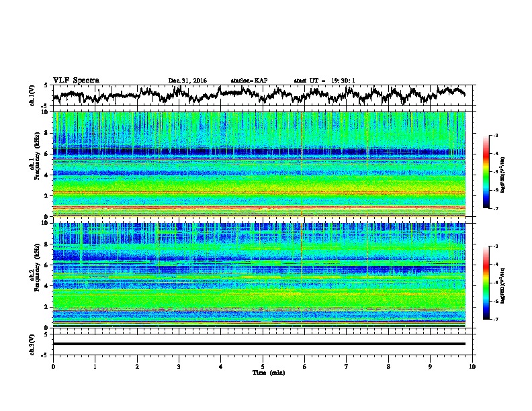Viewport: 532px width, 411px height.
Task: Click the ch.1 color bar "log(PSD)" label
Action: tap(502, 175)
